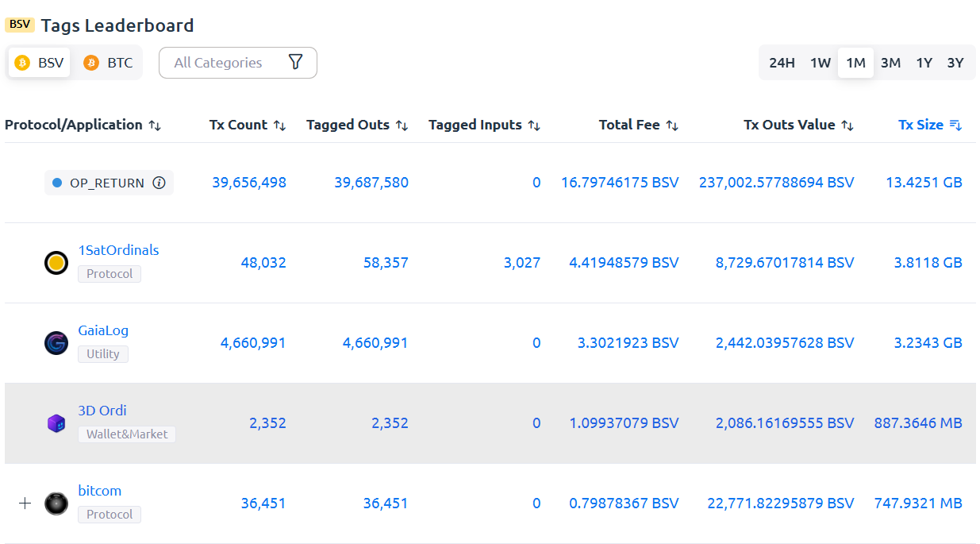Image resolution: width=980 pixels, height=544 pixels.
Task: Click Tx Outs Value 2,086.16169555 BSV
Action: coord(785,423)
